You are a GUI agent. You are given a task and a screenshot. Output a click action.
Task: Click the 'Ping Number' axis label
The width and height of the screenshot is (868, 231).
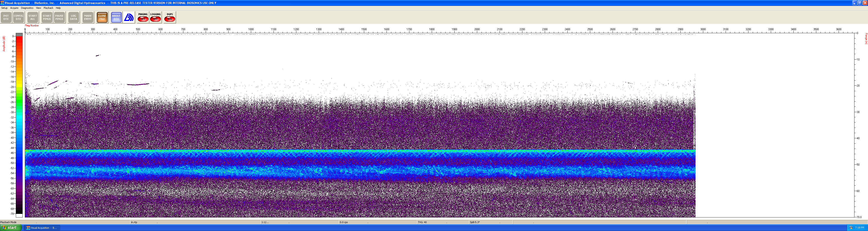tap(32, 25)
